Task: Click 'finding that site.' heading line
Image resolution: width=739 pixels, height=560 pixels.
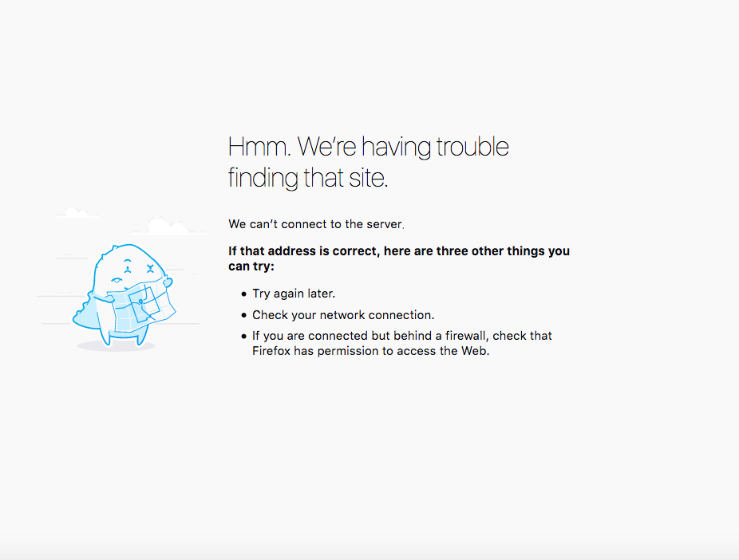Action: [x=308, y=178]
